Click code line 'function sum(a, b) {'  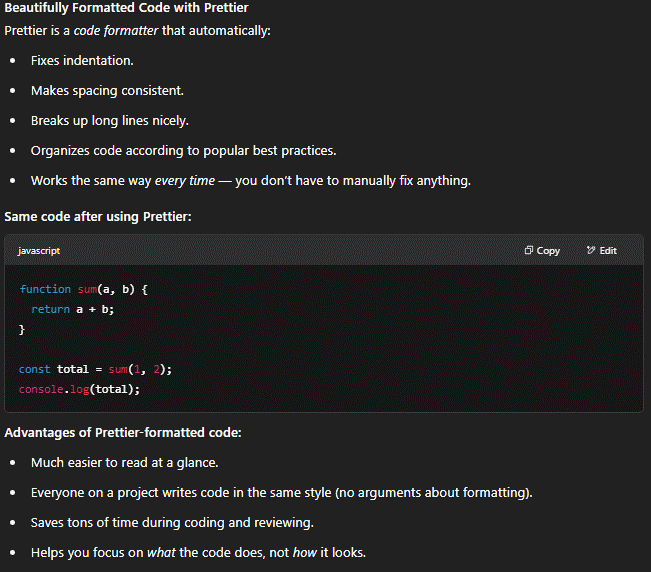click(83, 289)
